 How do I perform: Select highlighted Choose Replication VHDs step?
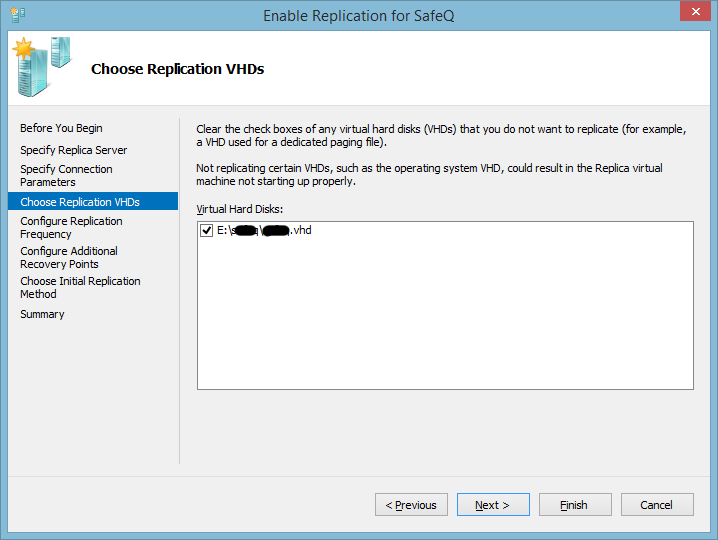coord(80,202)
